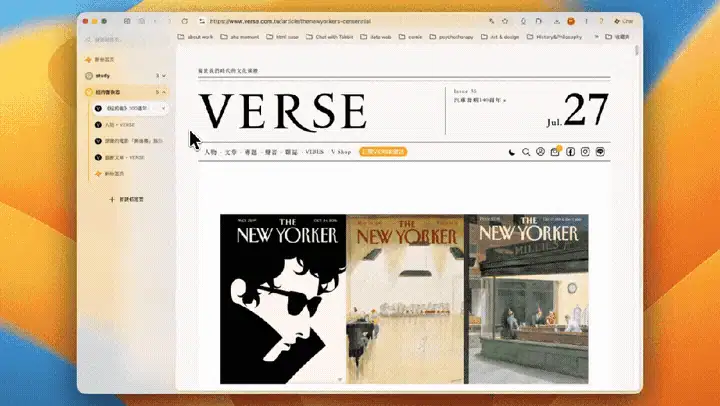Collapse the highlighted orange tab group chevron
Viewport: 720px width, 406px height.
tap(164, 92)
